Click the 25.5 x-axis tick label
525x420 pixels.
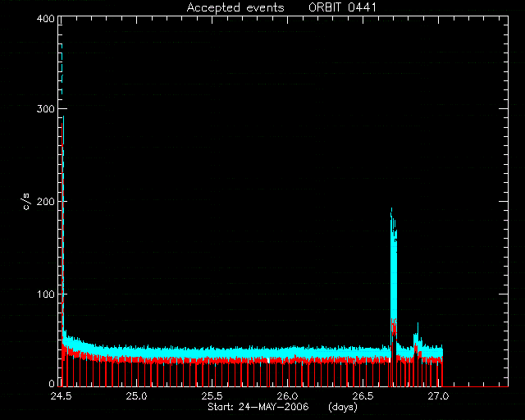point(212,396)
